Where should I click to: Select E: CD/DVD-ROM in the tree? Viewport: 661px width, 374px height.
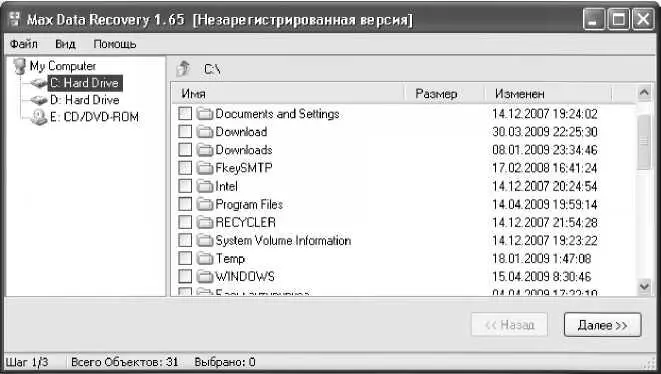94,117
